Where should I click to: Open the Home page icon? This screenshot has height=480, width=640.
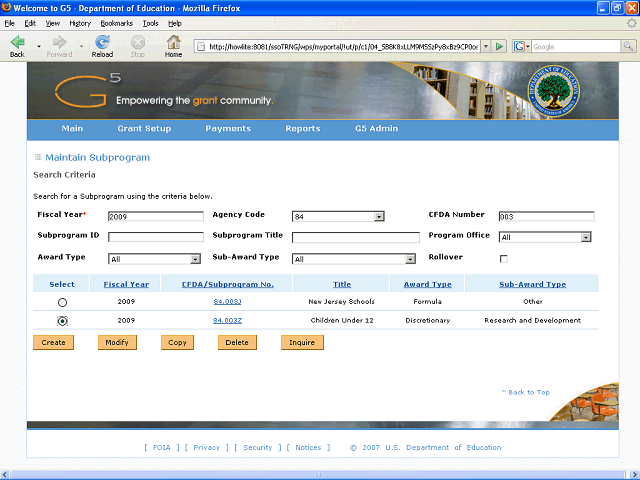(x=173, y=42)
